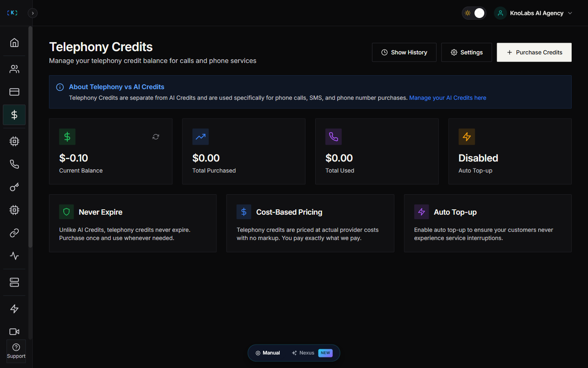Click the $-0.10 balance value
Image resolution: width=588 pixels, height=368 pixels.
coord(73,158)
